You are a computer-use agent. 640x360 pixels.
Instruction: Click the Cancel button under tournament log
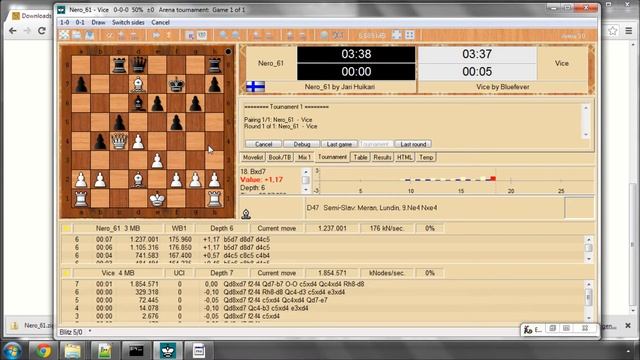[264, 144]
